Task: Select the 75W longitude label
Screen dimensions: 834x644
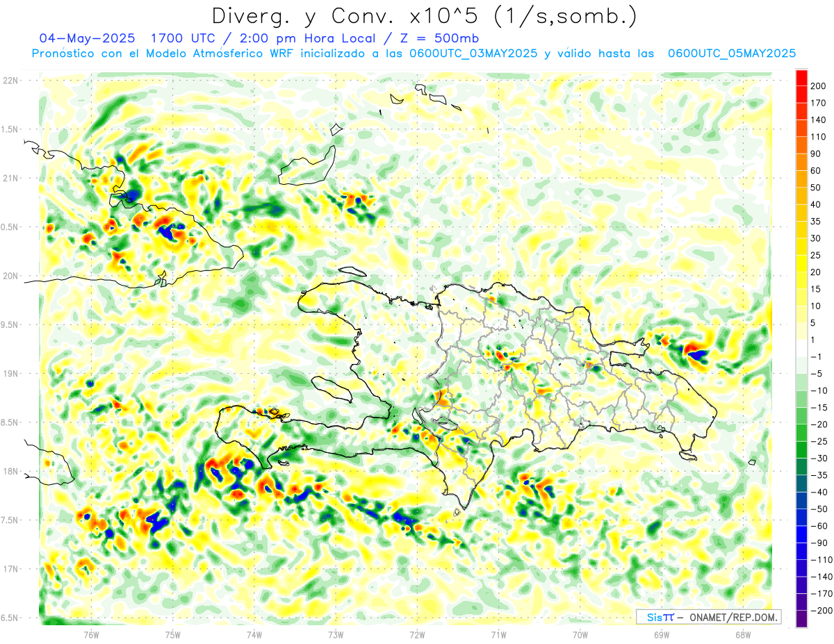Action: 173,635
